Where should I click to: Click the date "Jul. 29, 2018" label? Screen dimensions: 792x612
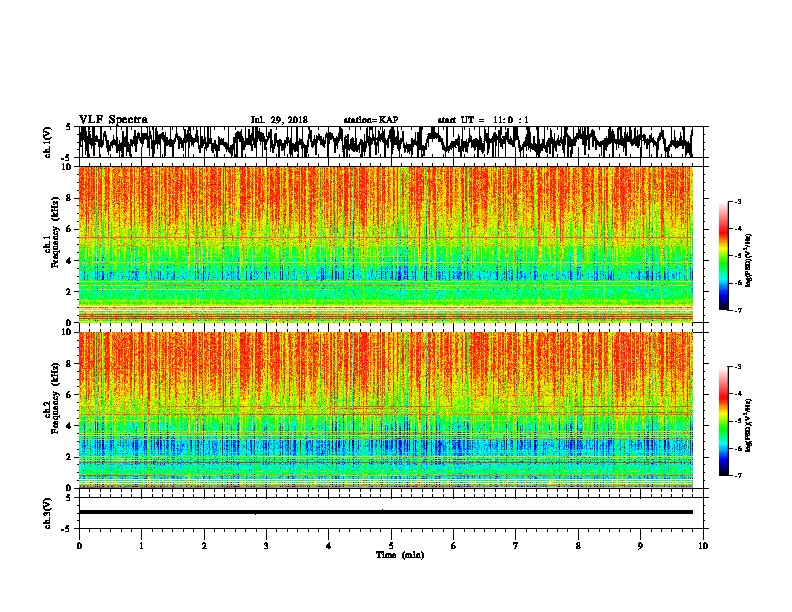(x=279, y=120)
